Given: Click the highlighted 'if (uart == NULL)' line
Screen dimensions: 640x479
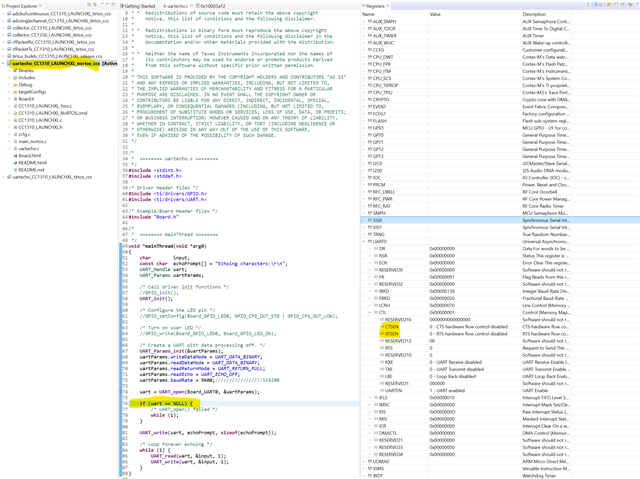Looking at the screenshot, I should point(166,404).
